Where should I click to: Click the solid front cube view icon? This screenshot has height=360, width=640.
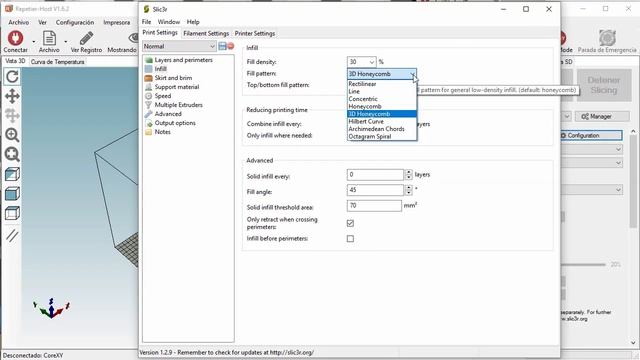[12, 193]
